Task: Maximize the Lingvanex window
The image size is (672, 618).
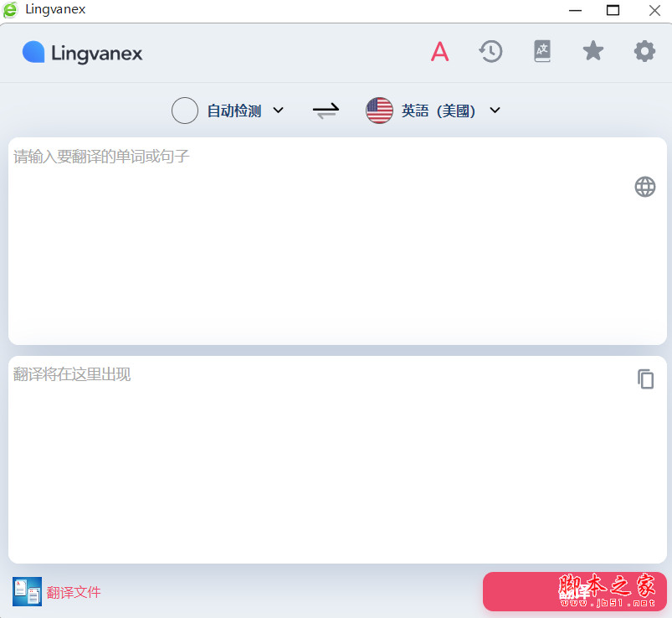Action: click(613, 10)
